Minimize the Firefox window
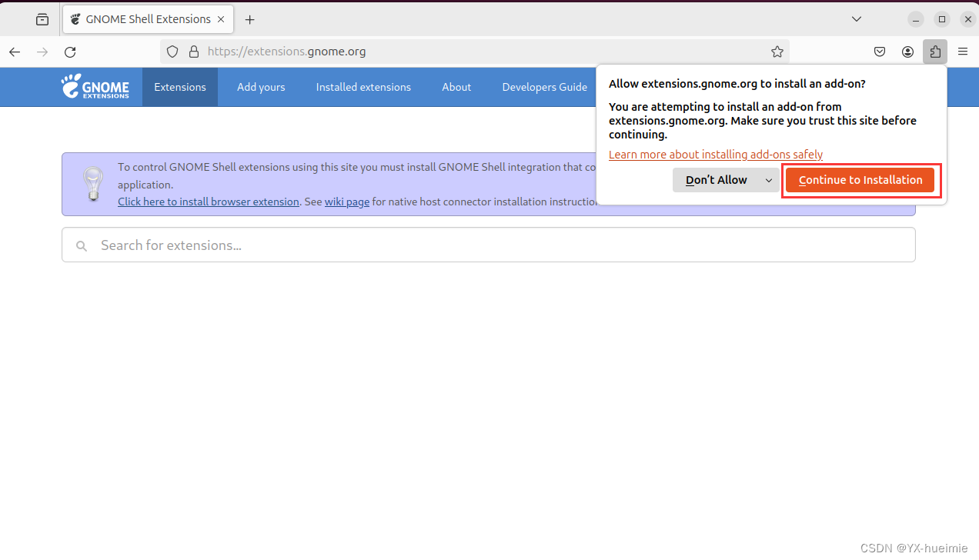979x560 pixels. coord(915,19)
